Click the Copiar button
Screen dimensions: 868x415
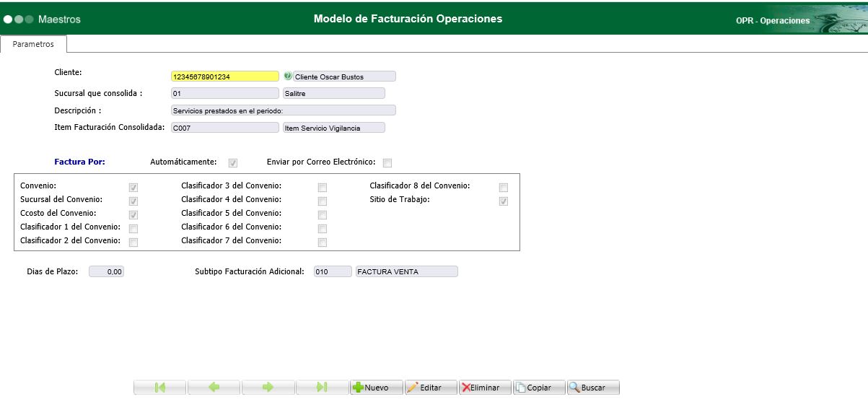539,388
